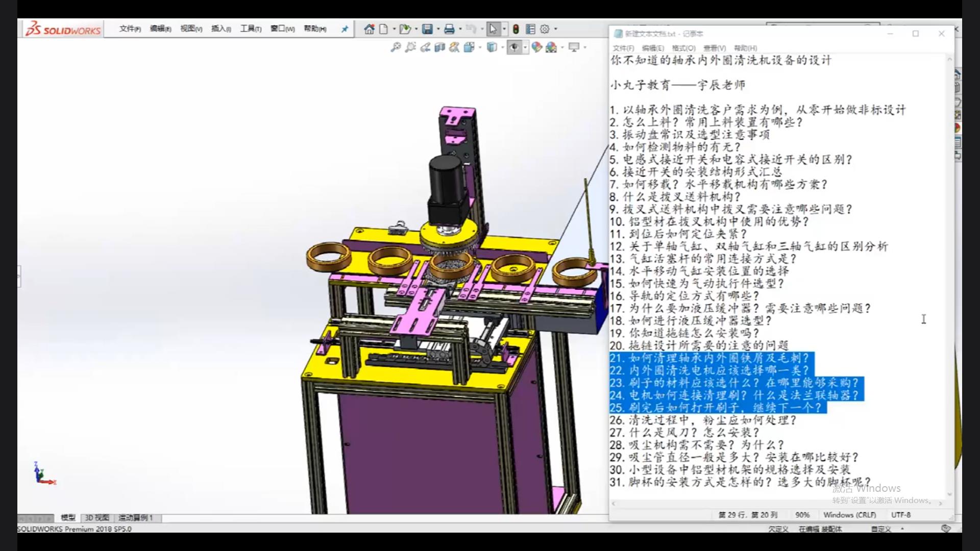
Task: Click the SolidWorks logo
Action: 63,29
